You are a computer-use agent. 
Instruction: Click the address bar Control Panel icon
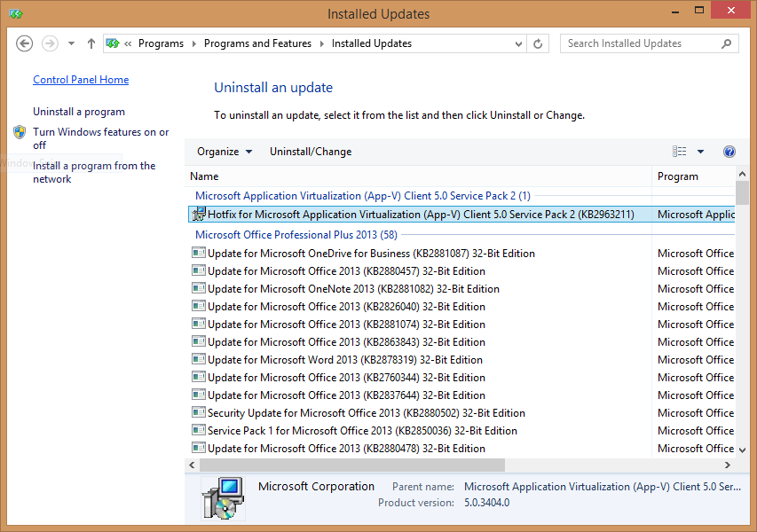[x=113, y=43]
